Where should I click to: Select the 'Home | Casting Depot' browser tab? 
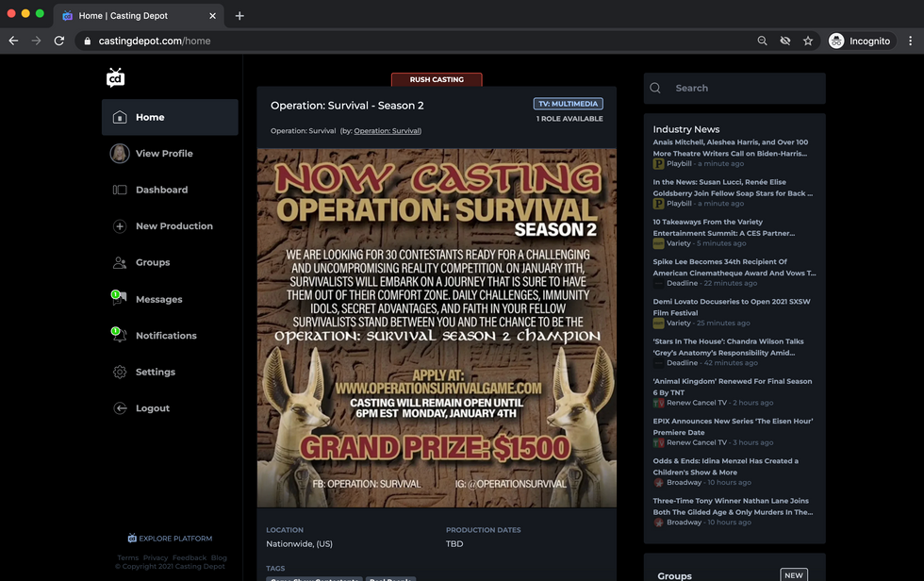[x=139, y=16]
